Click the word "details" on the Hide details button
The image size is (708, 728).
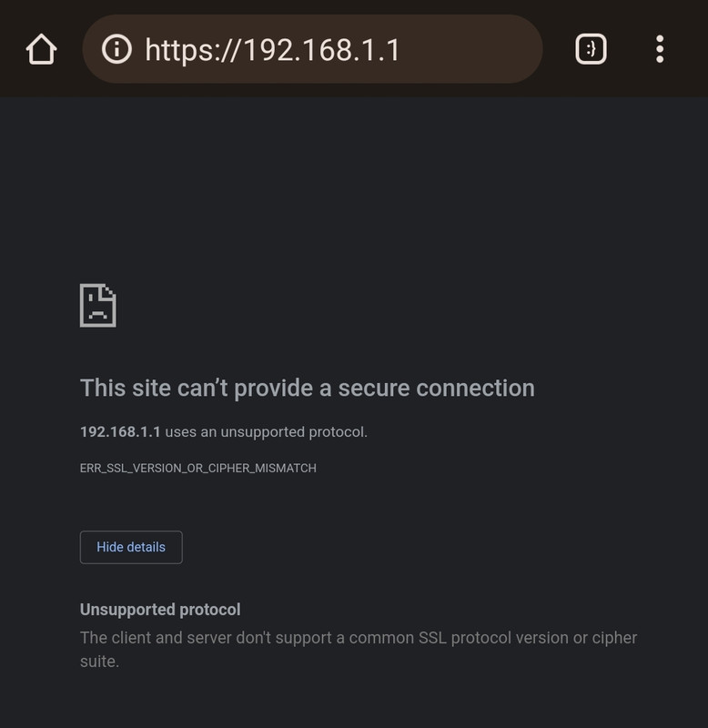click(x=146, y=547)
